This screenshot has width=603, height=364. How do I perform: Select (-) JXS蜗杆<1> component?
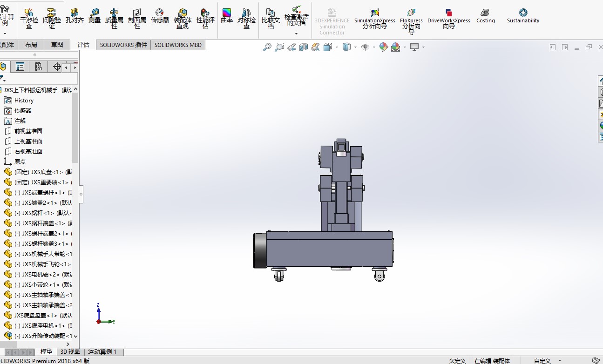pyautogui.click(x=38, y=213)
